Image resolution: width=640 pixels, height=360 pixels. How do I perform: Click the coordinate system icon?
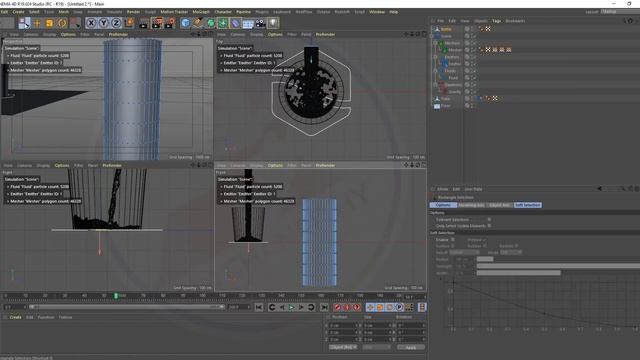pyautogui.click(x=129, y=23)
